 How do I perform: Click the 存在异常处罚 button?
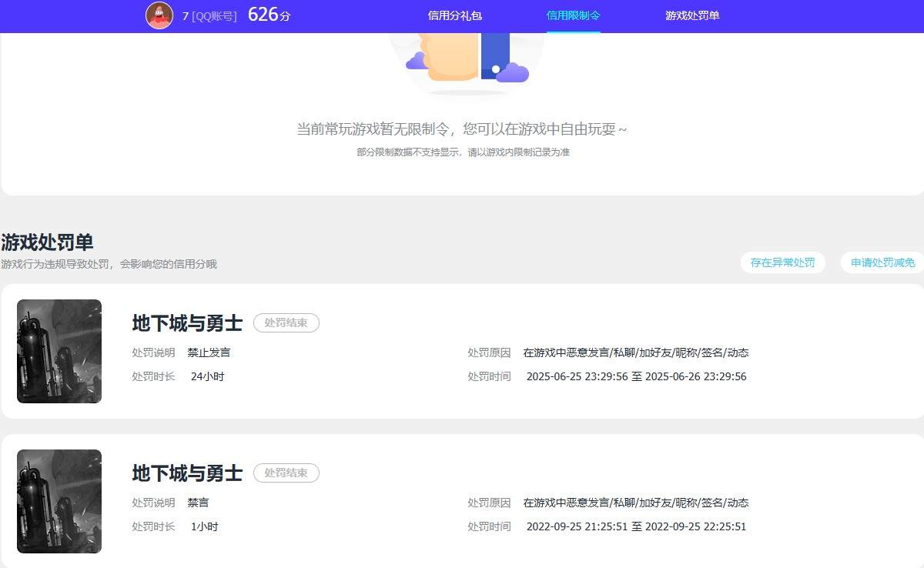click(x=783, y=262)
